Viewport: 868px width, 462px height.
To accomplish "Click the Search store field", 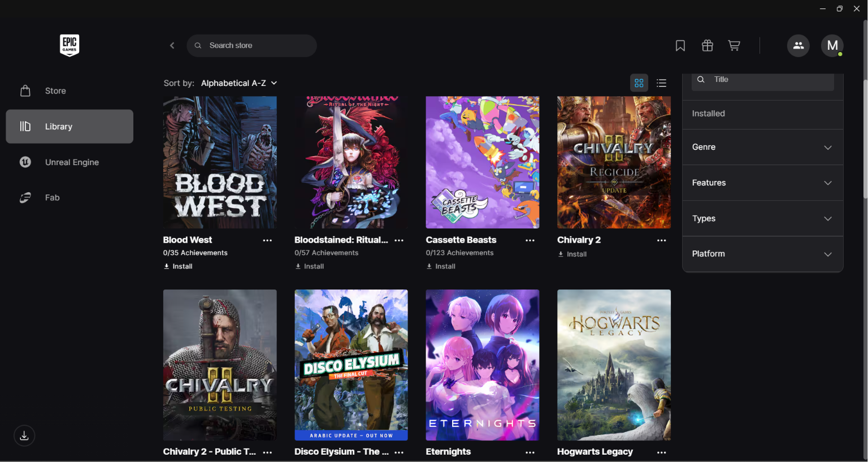I will pyautogui.click(x=251, y=46).
